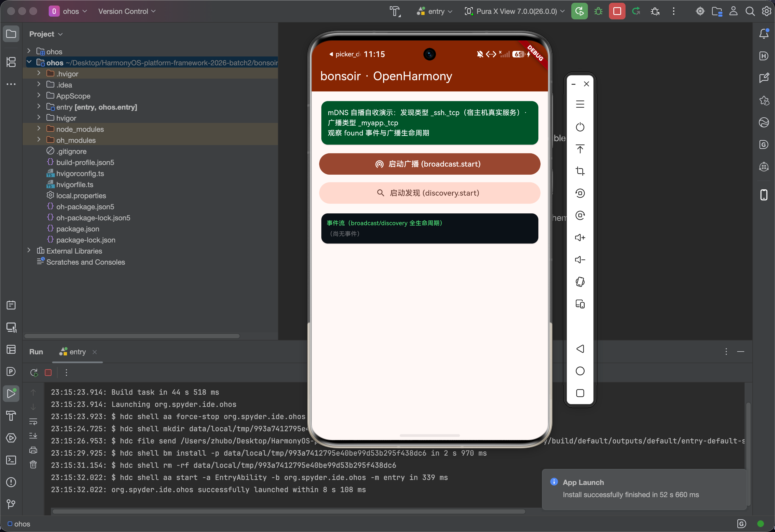The image size is (775, 532).
Task: Open the Terminal tool window icon
Action: (x=11, y=460)
